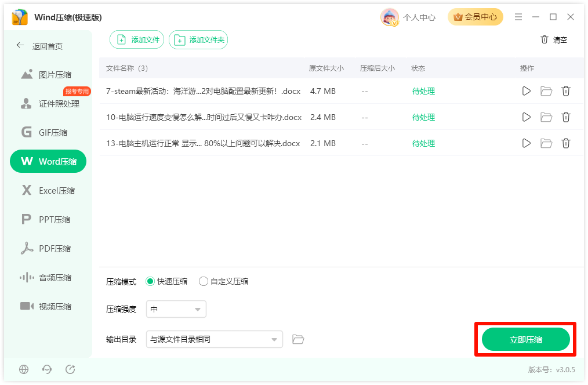Screen dimensions: 588x385
Task: Open the customer service headset icon
Action: [47, 369]
